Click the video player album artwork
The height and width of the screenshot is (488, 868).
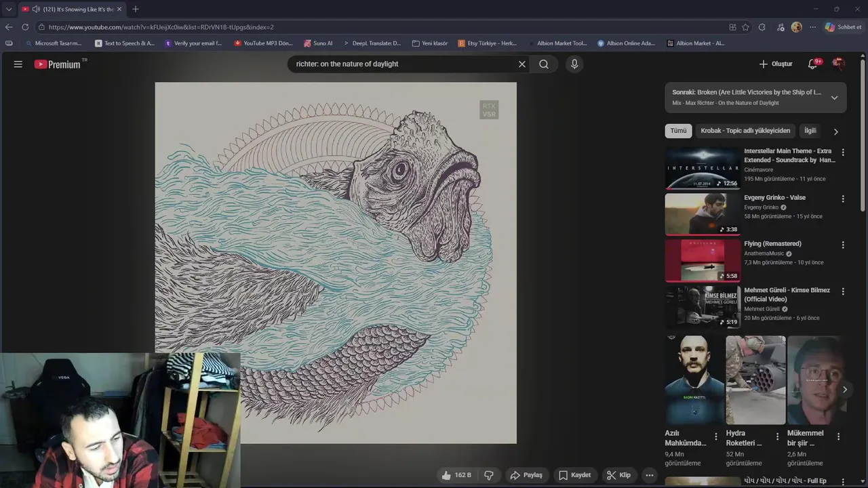(336, 263)
